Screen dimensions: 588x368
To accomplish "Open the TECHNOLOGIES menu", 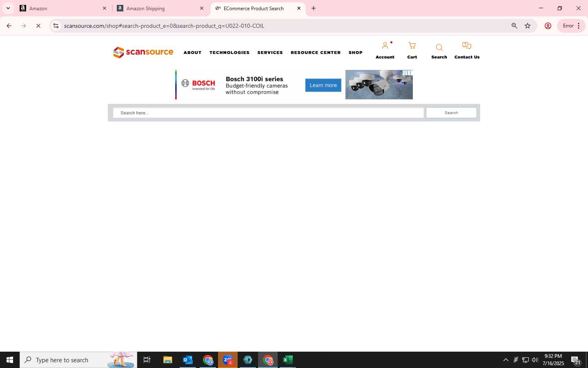I will [x=229, y=52].
